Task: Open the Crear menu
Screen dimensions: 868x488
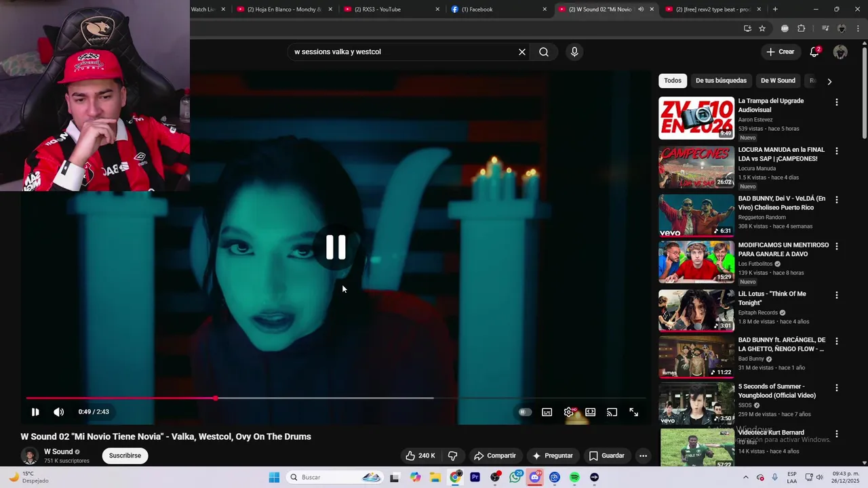Action: pyautogui.click(x=780, y=52)
